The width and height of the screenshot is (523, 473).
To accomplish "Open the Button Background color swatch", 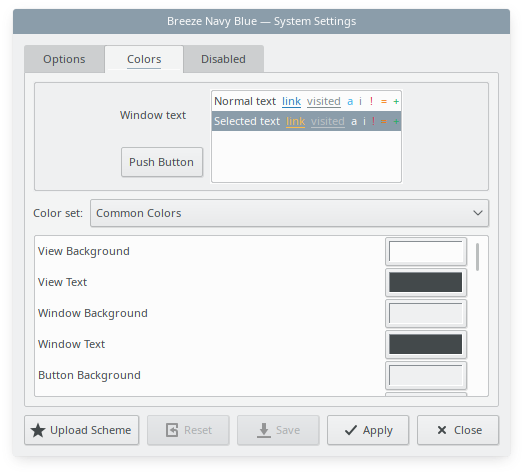I will 426,375.
